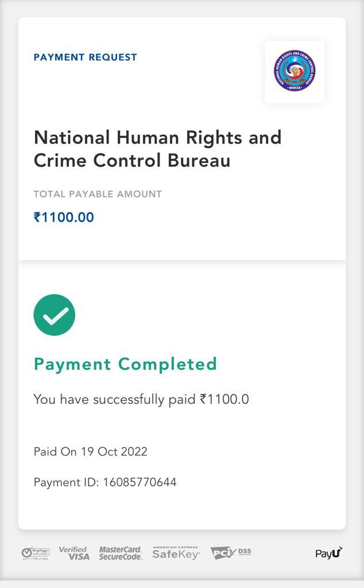Select the 'National Human Rights and' title line

157,138
